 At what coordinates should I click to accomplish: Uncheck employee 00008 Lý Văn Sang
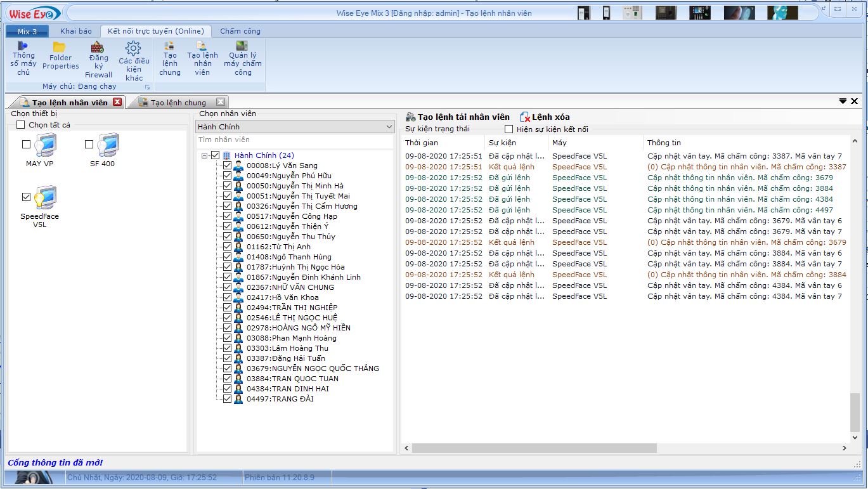(228, 166)
